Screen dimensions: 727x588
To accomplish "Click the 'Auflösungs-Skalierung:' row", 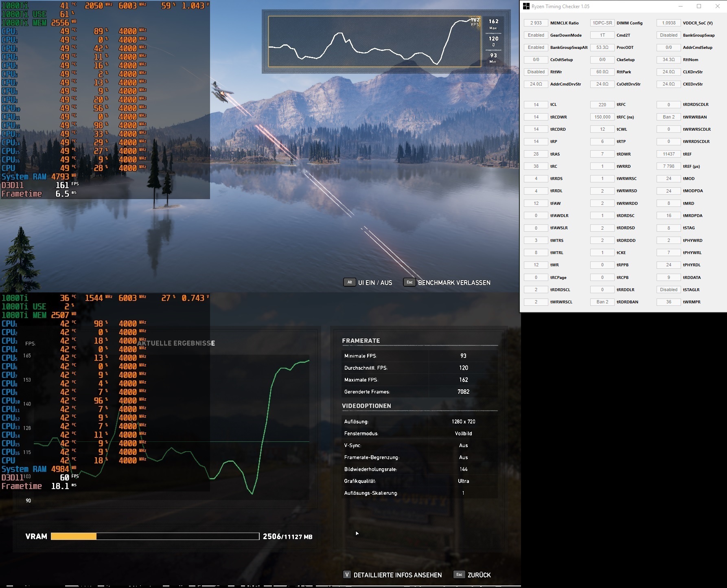I will 420,493.
